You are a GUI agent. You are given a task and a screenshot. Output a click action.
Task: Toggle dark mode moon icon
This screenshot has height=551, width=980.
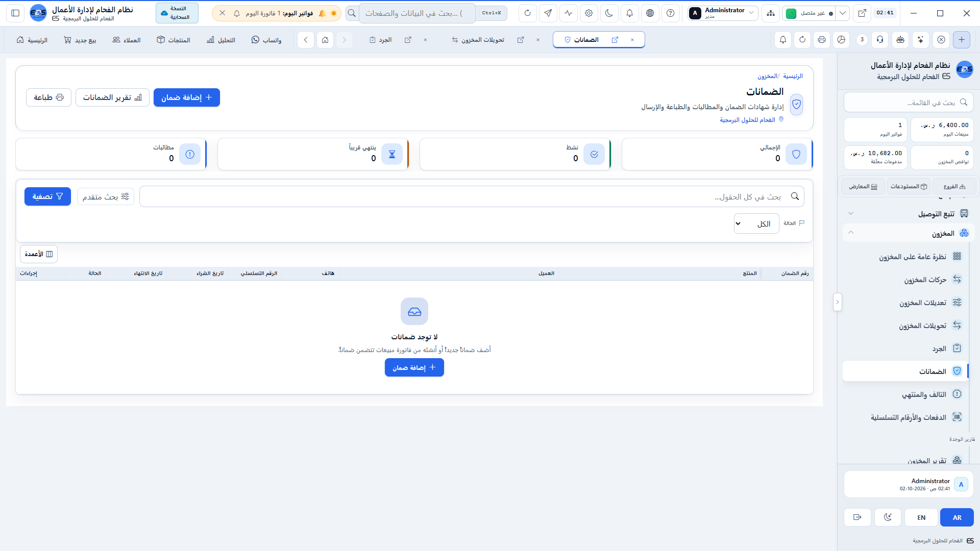pos(609,13)
